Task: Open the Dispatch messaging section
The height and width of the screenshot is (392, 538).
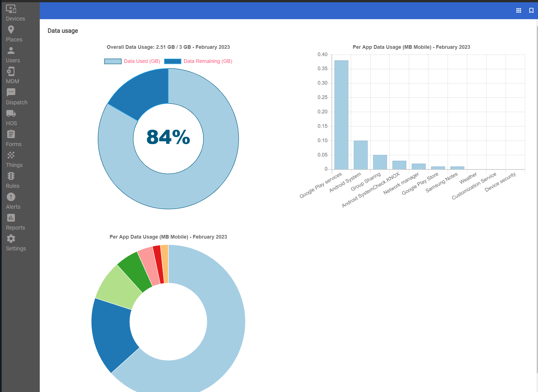Action: click(x=11, y=93)
